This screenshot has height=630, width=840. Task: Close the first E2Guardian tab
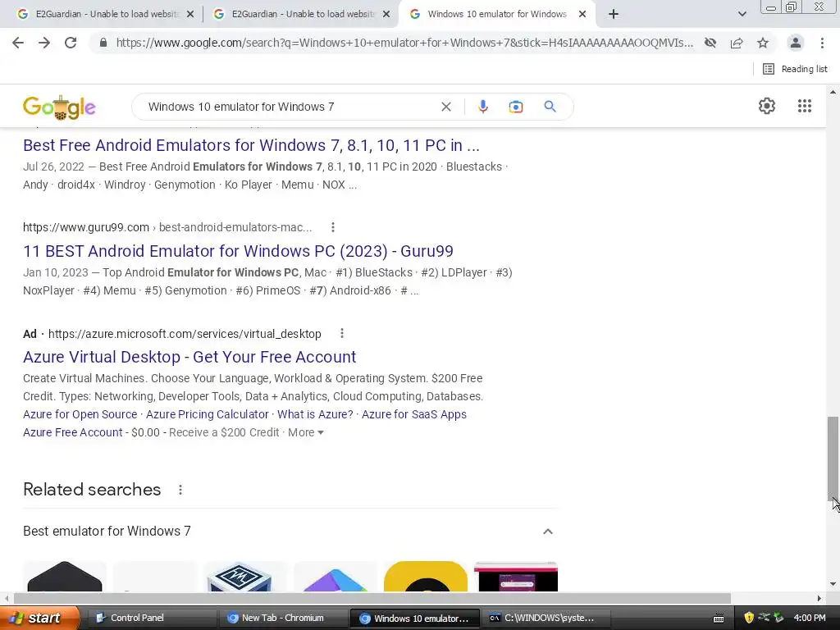[190, 14]
